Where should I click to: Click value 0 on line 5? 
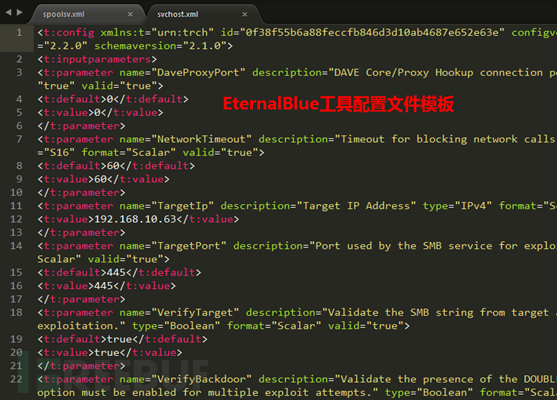click(97, 113)
